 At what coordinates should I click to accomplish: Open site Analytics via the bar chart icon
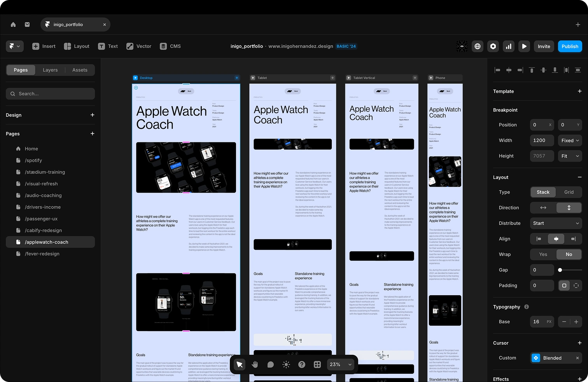pos(509,46)
